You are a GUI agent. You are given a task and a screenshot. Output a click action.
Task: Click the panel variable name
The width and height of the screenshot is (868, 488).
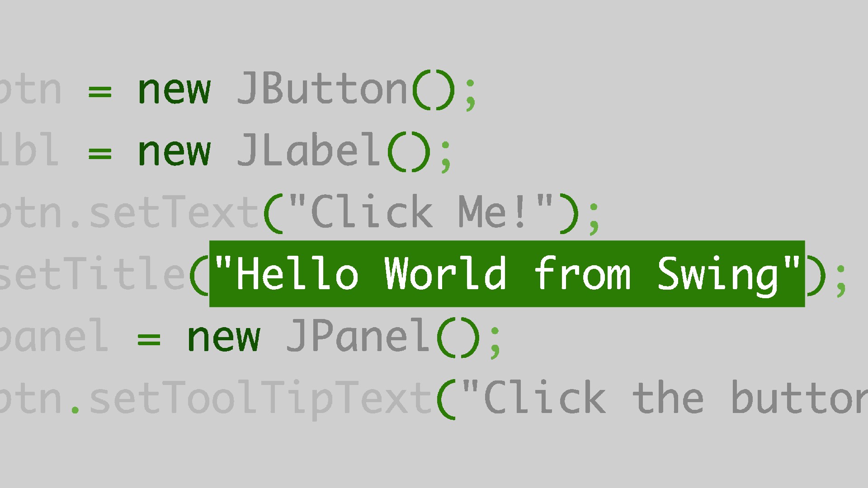tap(54, 337)
